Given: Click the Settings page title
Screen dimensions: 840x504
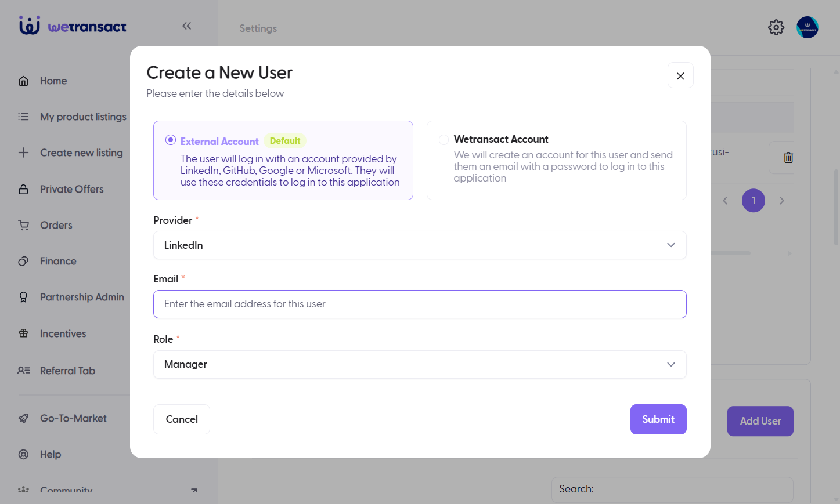Looking at the screenshot, I should (x=258, y=28).
